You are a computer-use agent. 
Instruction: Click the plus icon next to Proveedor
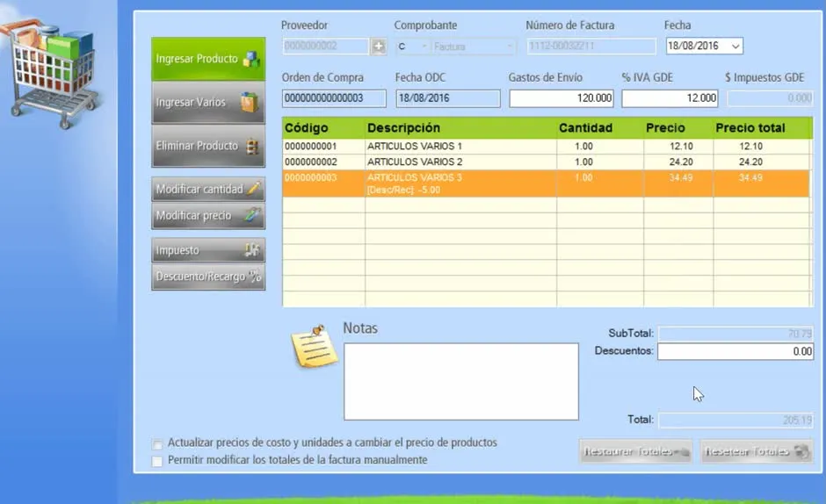pos(378,47)
